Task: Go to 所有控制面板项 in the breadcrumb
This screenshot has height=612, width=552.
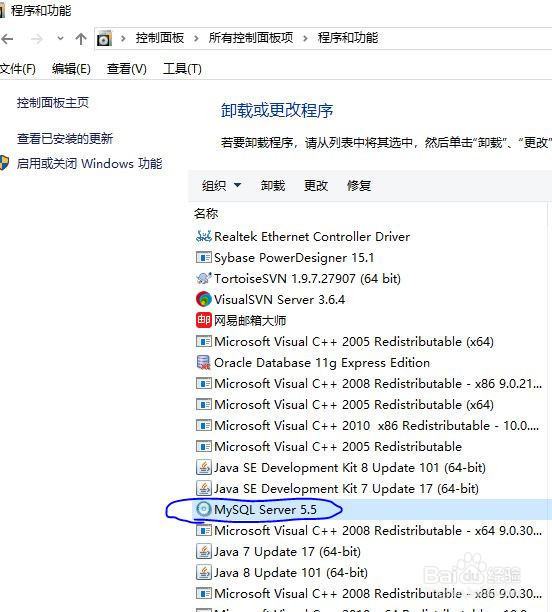Action: [x=251, y=38]
